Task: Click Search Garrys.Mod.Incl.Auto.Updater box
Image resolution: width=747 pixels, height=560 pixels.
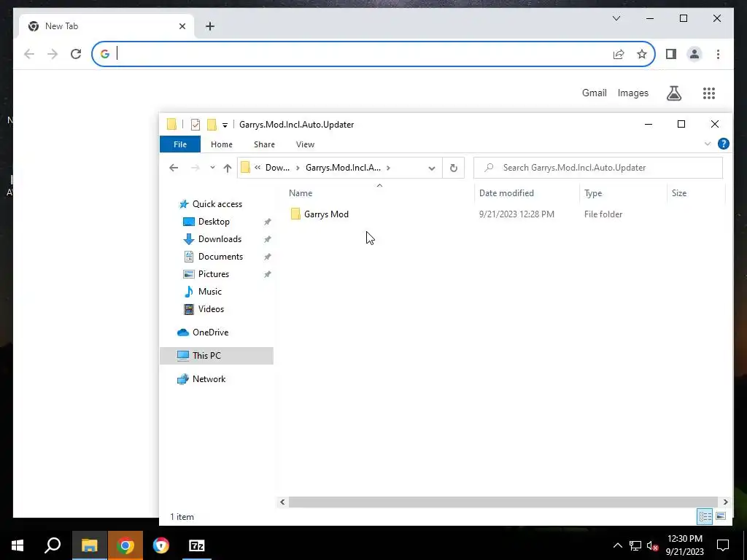Action: coord(598,168)
